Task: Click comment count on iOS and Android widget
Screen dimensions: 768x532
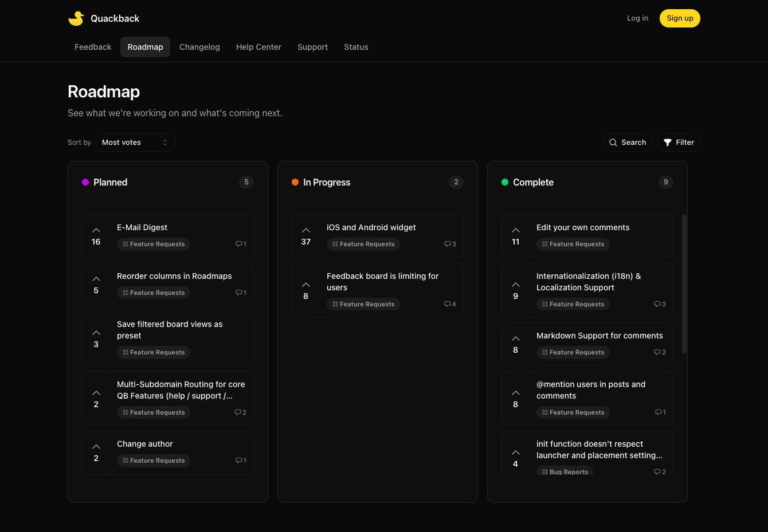Action: pyautogui.click(x=450, y=244)
